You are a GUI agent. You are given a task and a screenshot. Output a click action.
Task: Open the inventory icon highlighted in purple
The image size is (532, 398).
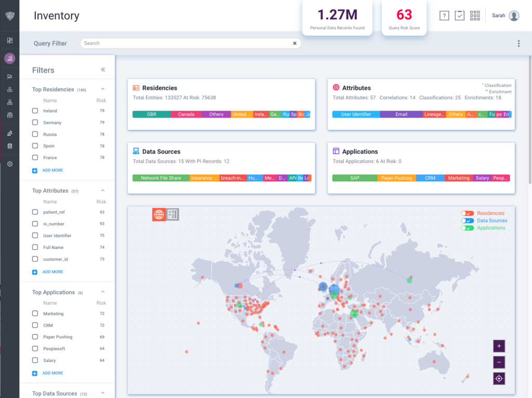[x=9, y=58]
